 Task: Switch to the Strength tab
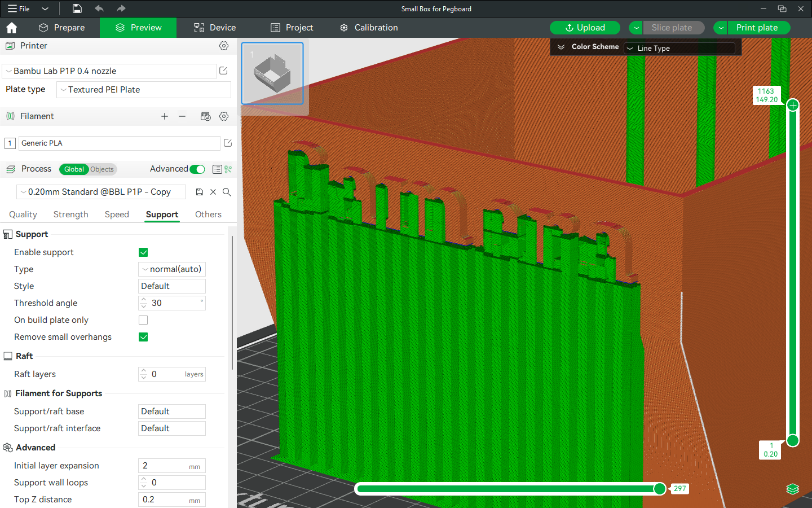tap(71, 214)
